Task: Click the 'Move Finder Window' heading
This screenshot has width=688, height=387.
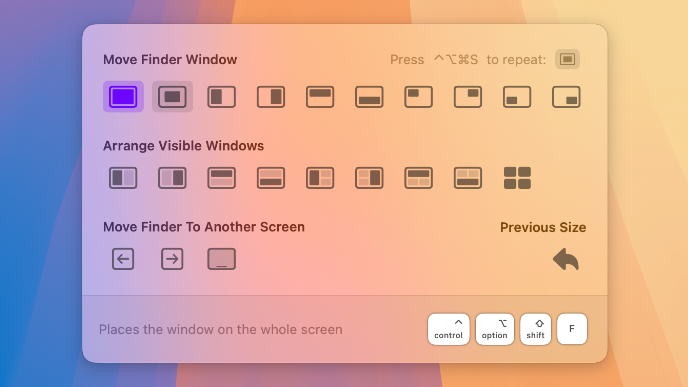Action: coord(170,60)
